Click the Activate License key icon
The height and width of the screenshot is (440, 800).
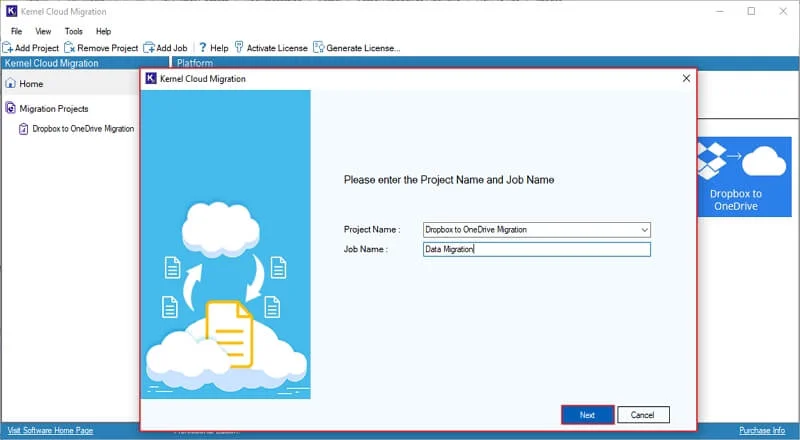(239, 47)
